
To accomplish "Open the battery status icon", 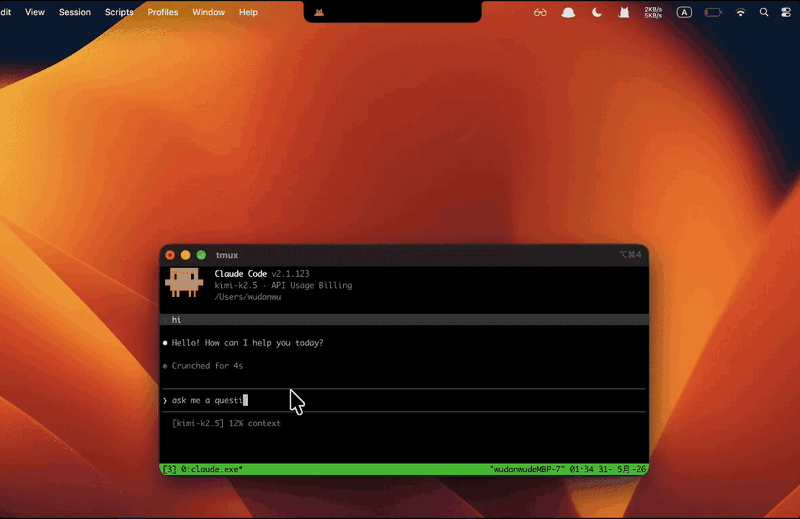I will 713,13.
